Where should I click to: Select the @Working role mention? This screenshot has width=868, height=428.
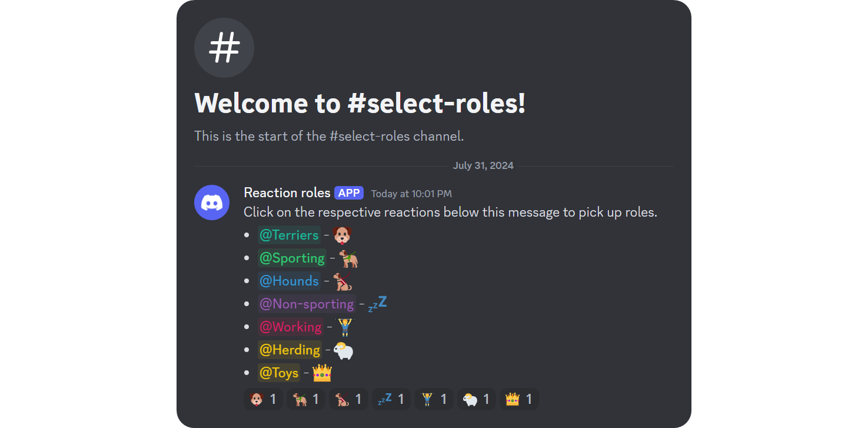pyautogui.click(x=290, y=327)
